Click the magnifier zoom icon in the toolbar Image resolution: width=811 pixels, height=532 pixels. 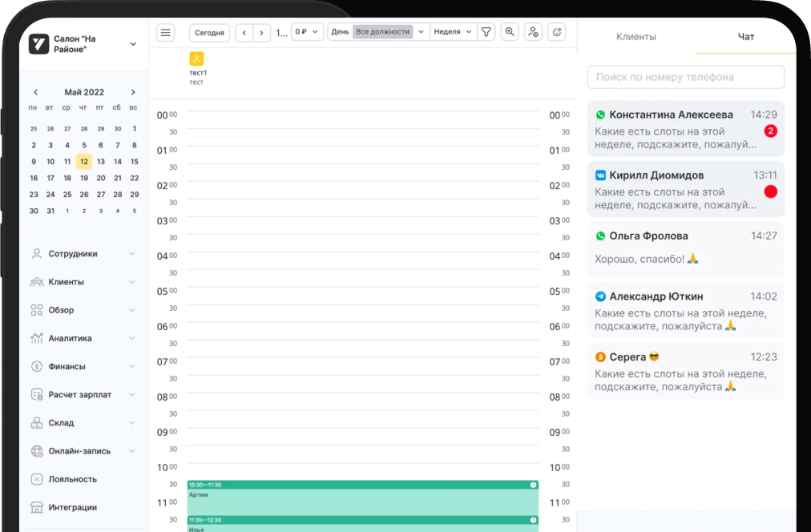[x=510, y=32]
